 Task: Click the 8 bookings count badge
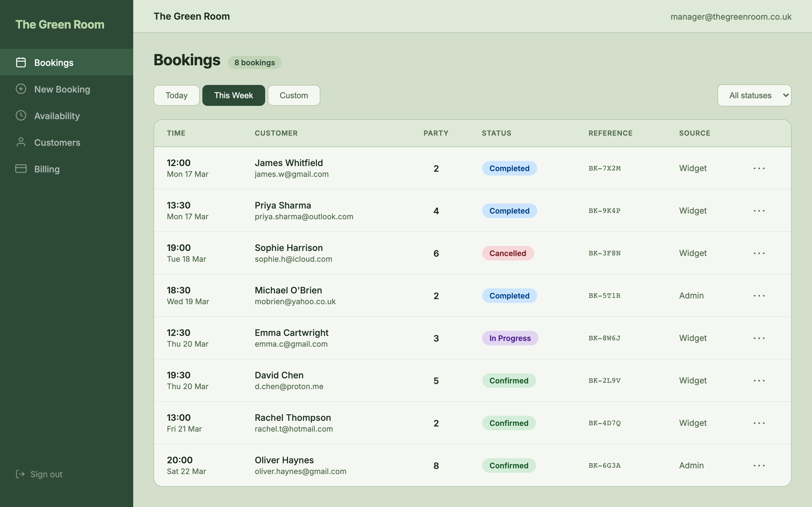[254, 62]
